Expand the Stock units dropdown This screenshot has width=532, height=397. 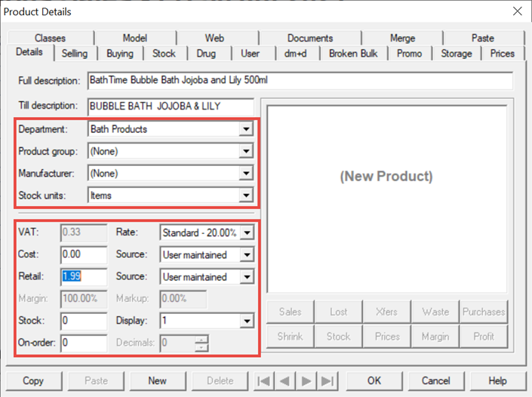tap(244, 195)
